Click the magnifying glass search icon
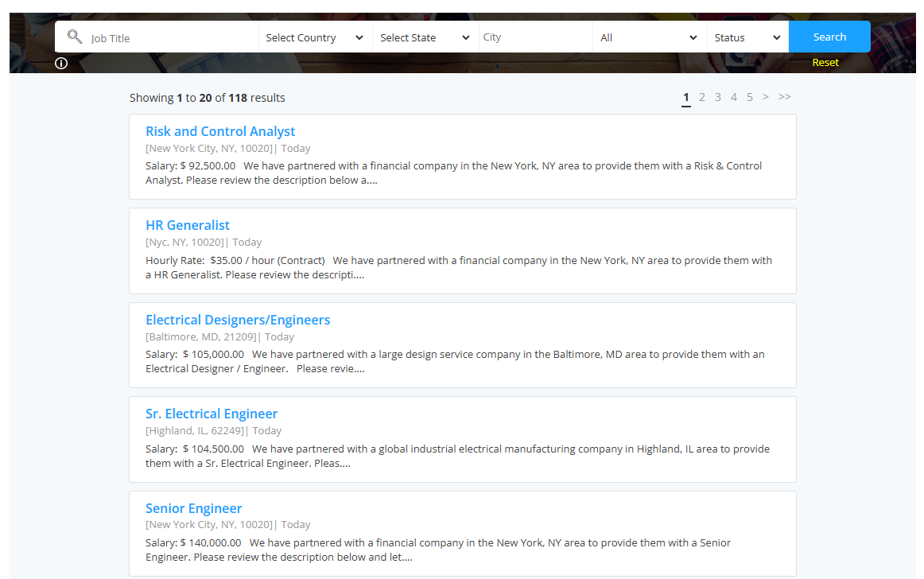This screenshot has width=924, height=579. (x=74, y=37)
